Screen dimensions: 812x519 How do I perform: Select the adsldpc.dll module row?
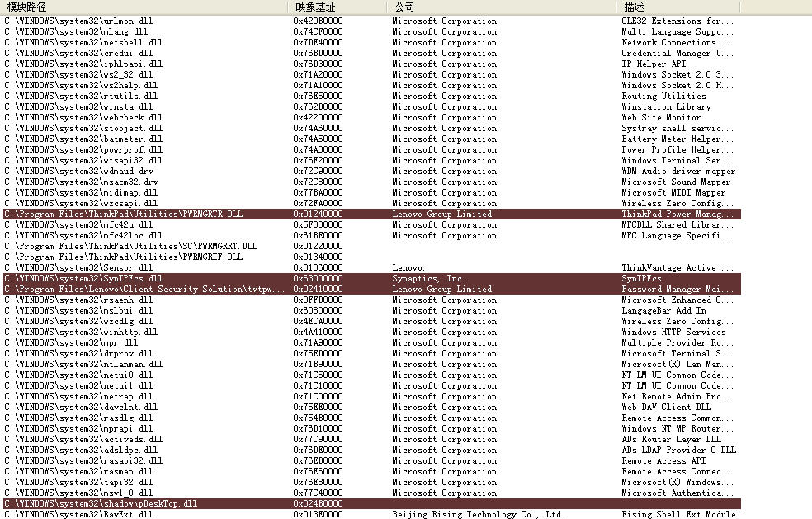pos(372,450)
